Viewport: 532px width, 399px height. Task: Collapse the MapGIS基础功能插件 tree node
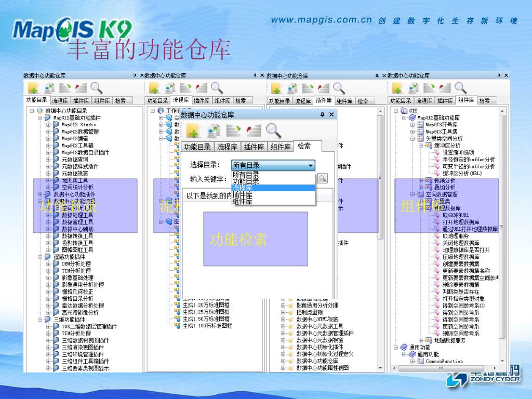pos(40,118)
